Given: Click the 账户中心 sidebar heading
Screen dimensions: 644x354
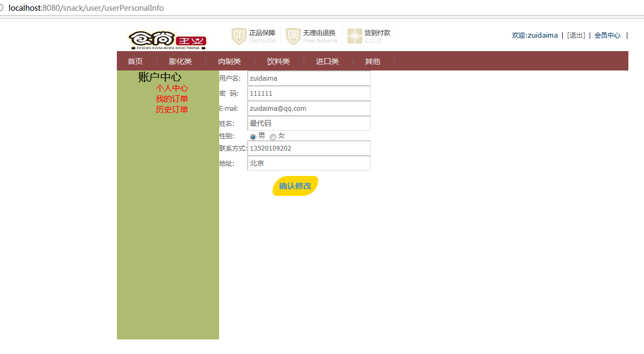Looking at the screenshot, I should [160, 77].
